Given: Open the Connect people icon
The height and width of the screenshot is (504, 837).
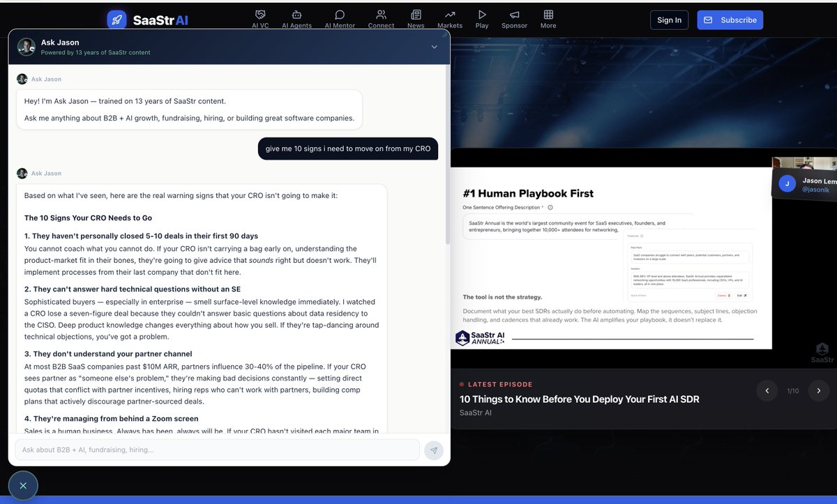Looking at the screenshot, I should pos(381,15).
